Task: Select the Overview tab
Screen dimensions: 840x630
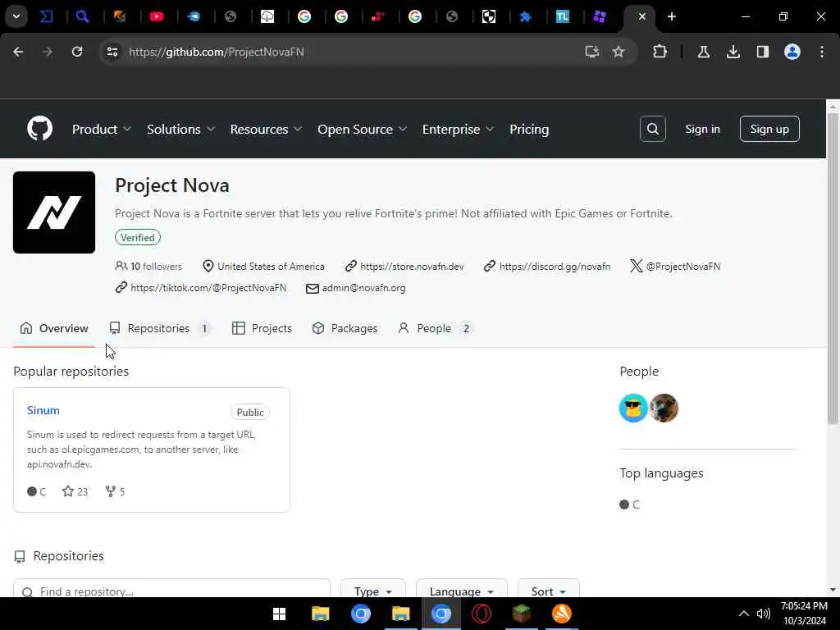Action: pos(53,328)
